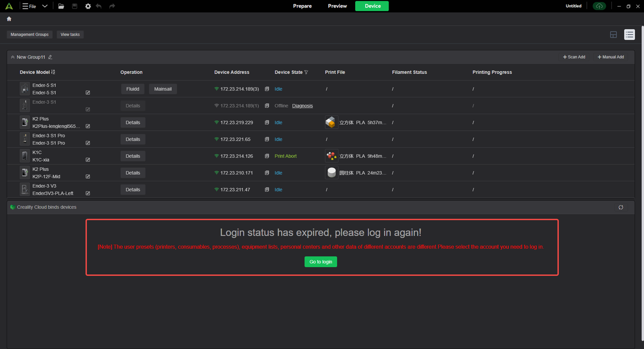Click the Manual Add button
This screenshot has height=349, width=644.
[610, 57]
